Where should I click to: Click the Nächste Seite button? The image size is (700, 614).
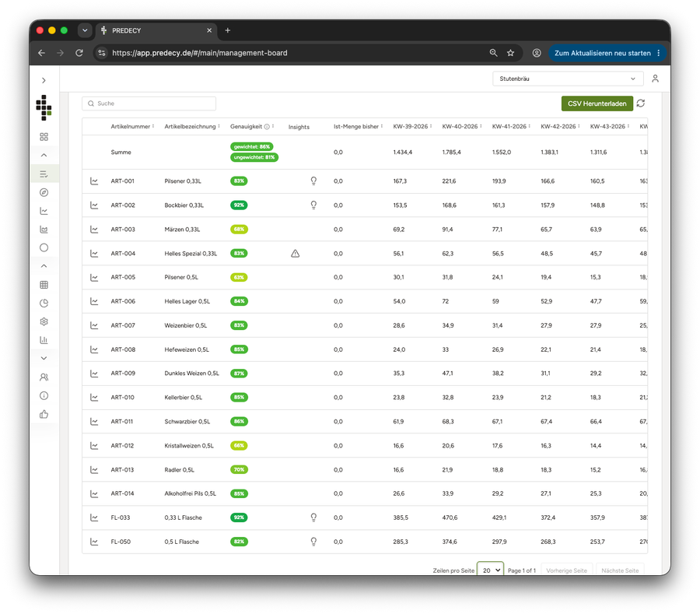click(620, 570)
